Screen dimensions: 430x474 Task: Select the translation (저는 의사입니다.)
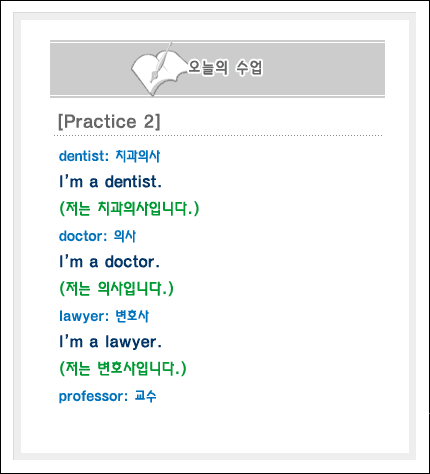pyautogui.click(x=116, y=288)
